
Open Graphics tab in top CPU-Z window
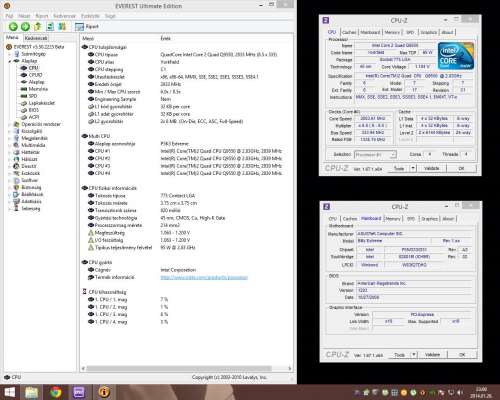coord(428,32)
